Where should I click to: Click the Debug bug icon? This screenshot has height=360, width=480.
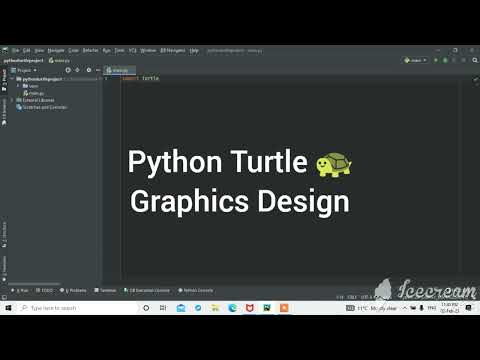point(445,60)
